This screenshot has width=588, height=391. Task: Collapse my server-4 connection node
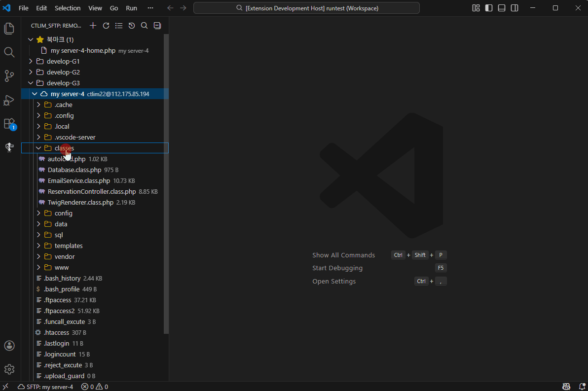[95, 94]
